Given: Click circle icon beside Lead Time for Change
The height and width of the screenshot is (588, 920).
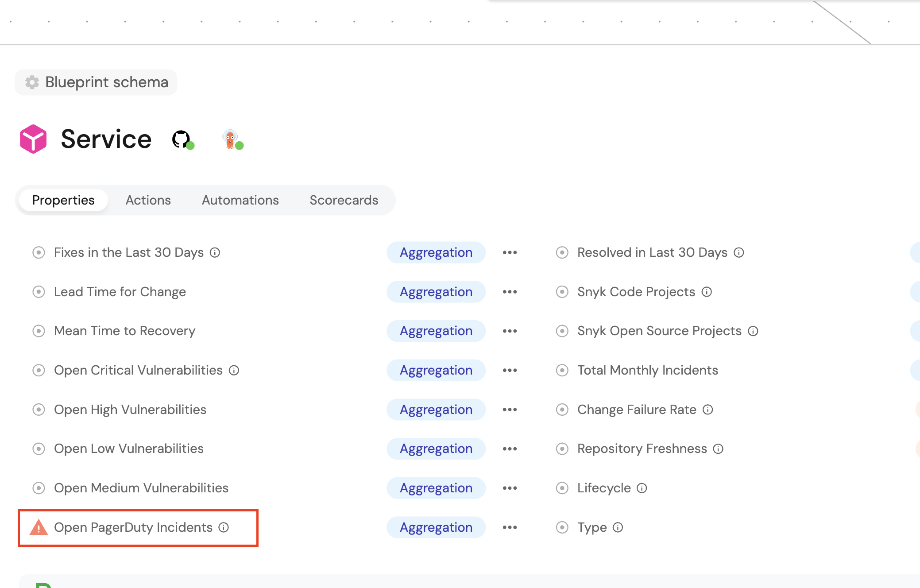Looking at the screenshot, I should pos(39,292).
